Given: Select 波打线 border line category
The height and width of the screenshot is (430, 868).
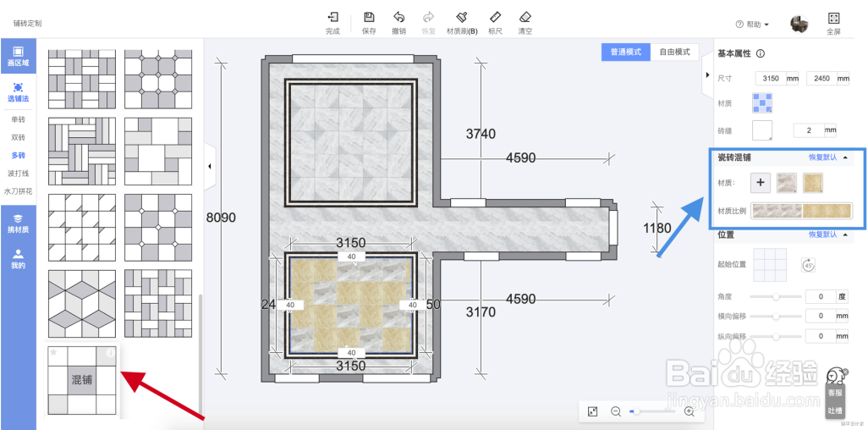Looking at the screenshot, I should [19, 174].
